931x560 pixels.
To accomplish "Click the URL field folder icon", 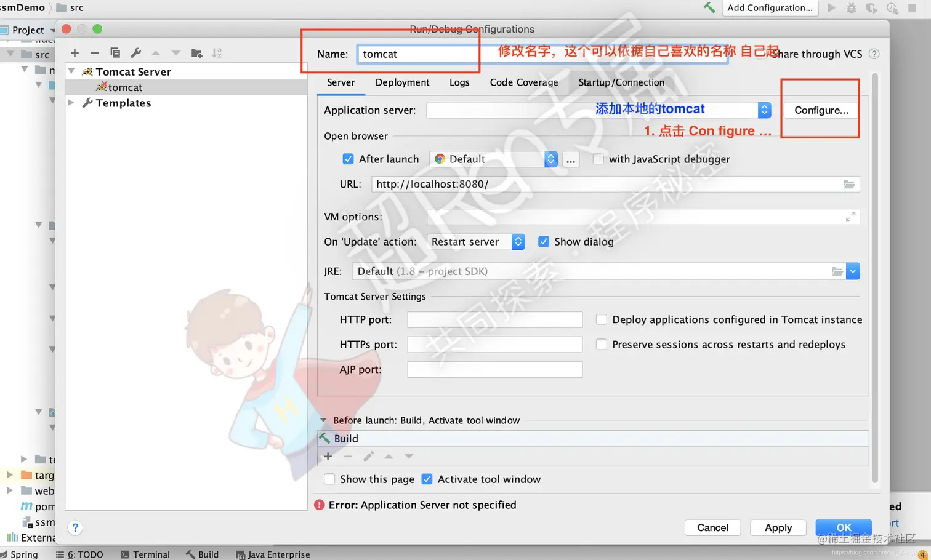I will click(849, 184).
